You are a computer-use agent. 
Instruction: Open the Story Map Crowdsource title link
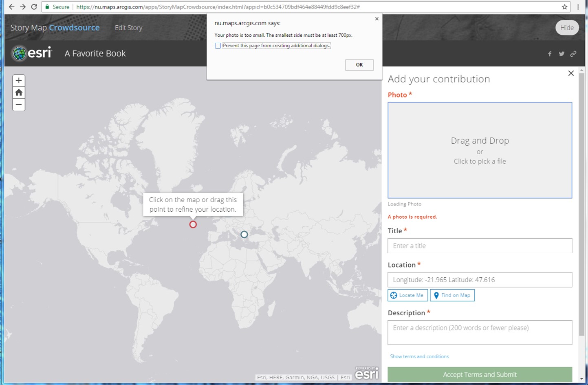pos(55,28)
